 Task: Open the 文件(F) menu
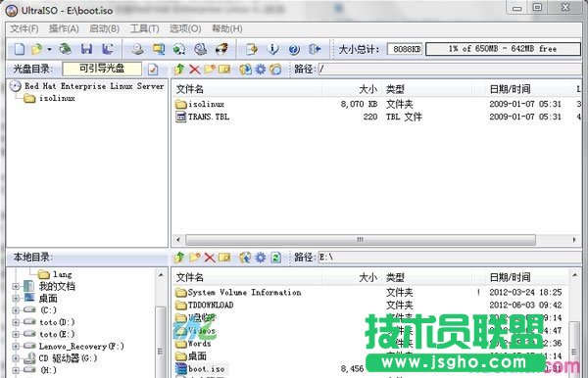(24, 28)
